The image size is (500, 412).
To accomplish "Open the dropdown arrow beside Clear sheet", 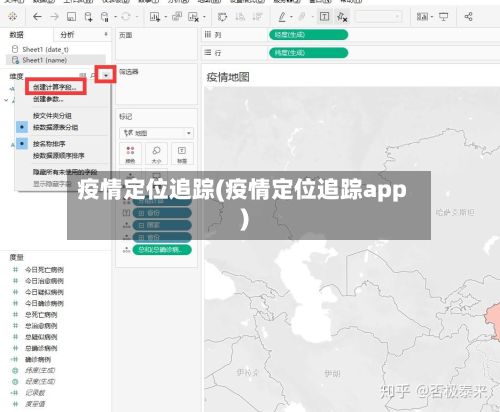I will (x=204, y=17).
